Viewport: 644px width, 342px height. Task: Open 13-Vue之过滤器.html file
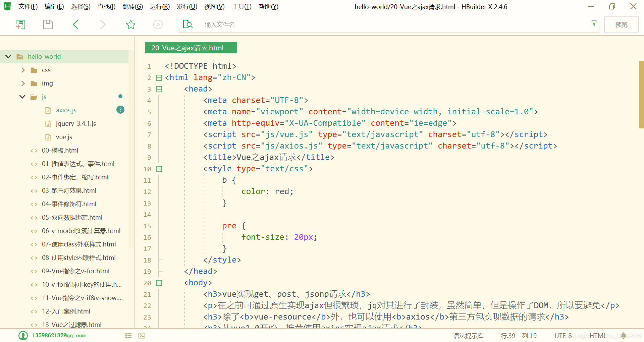[72, 325]
